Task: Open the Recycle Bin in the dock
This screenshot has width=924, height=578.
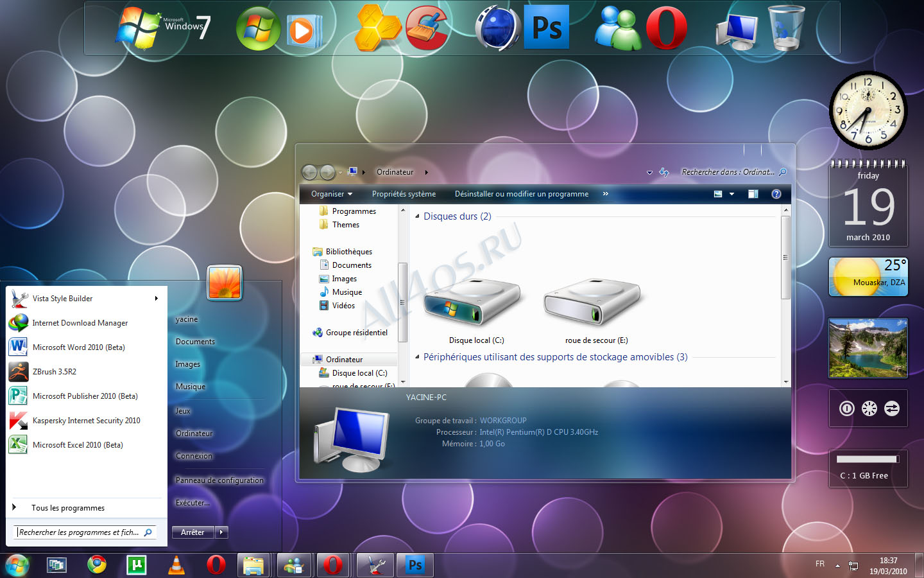Action: point(787,28)
